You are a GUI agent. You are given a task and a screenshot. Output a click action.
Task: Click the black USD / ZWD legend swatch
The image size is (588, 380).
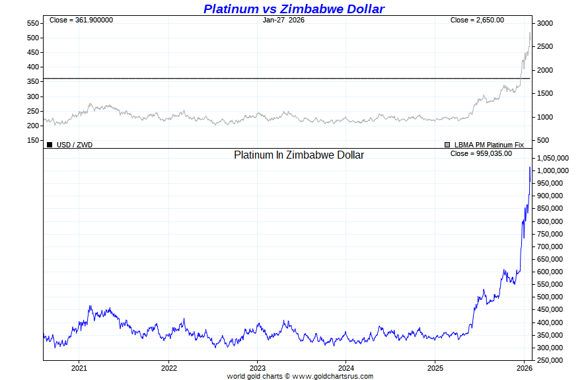pos(50,145)
